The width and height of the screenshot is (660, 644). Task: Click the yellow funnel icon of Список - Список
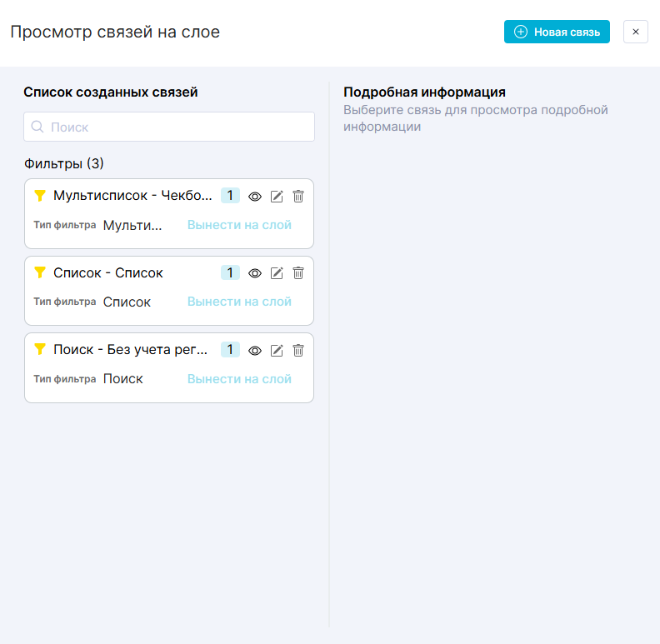(x=40, y=272)
